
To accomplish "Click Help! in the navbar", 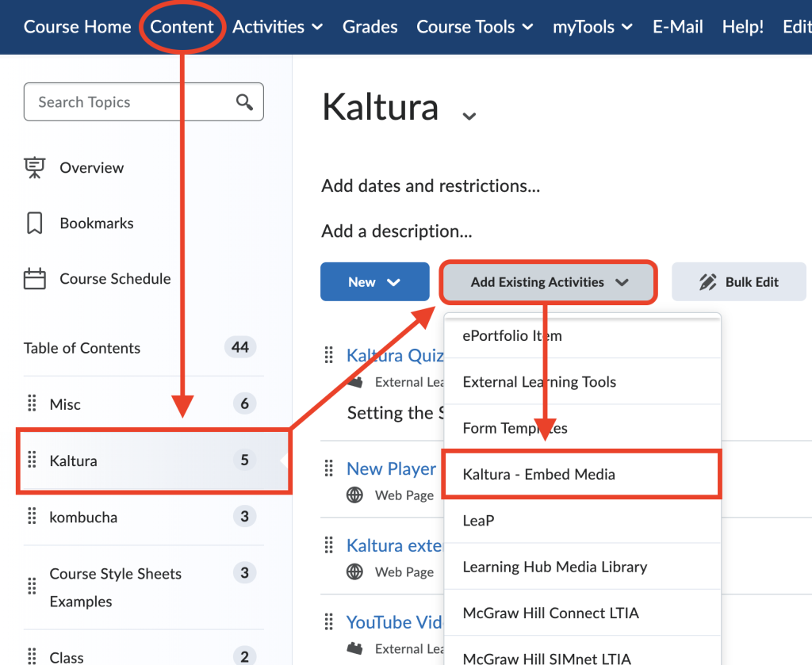I will tap(742, 27).
